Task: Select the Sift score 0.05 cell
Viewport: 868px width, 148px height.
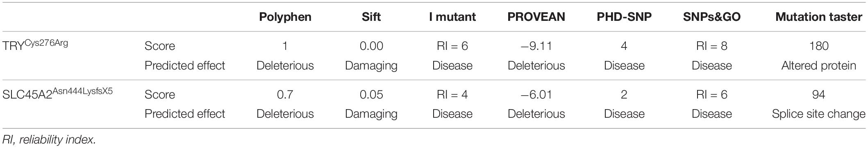Action: coord(371,94)
